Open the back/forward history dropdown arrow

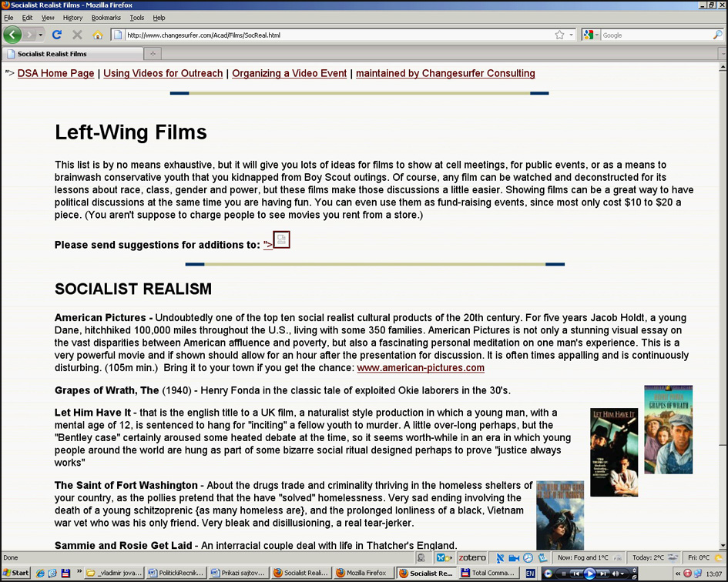point(41,35)
